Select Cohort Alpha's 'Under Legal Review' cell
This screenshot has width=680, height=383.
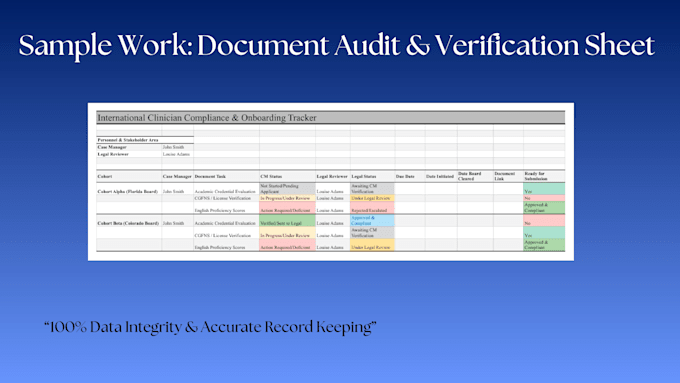(x=372, y=198)
